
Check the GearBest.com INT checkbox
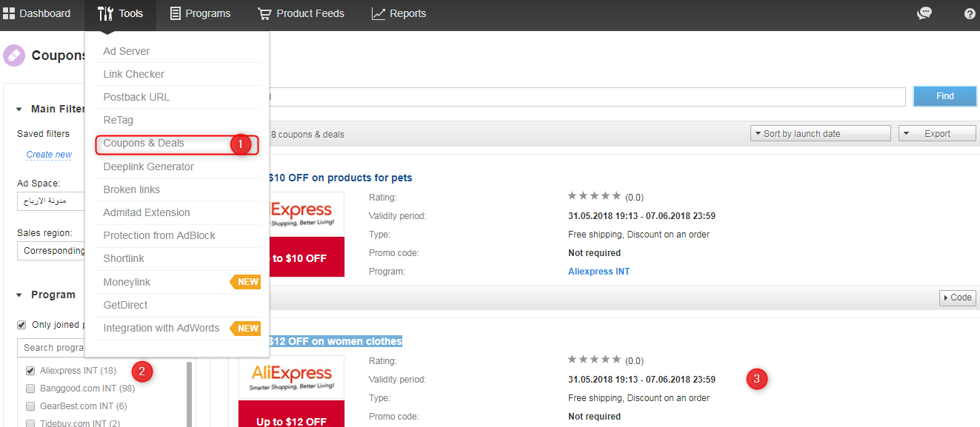30,406
